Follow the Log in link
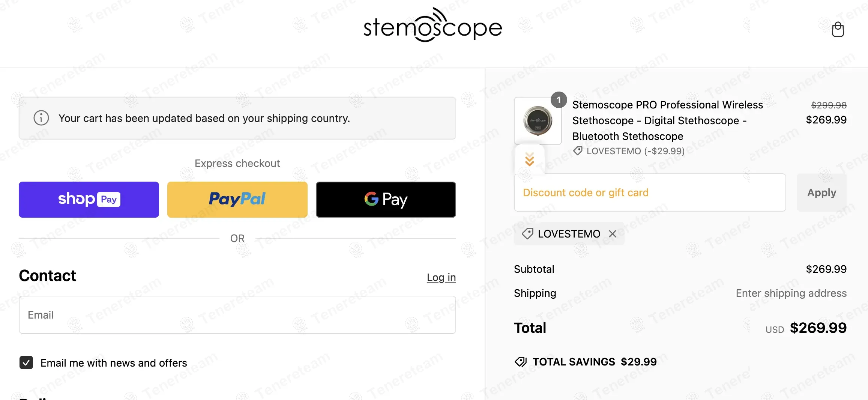 (441, 277)
